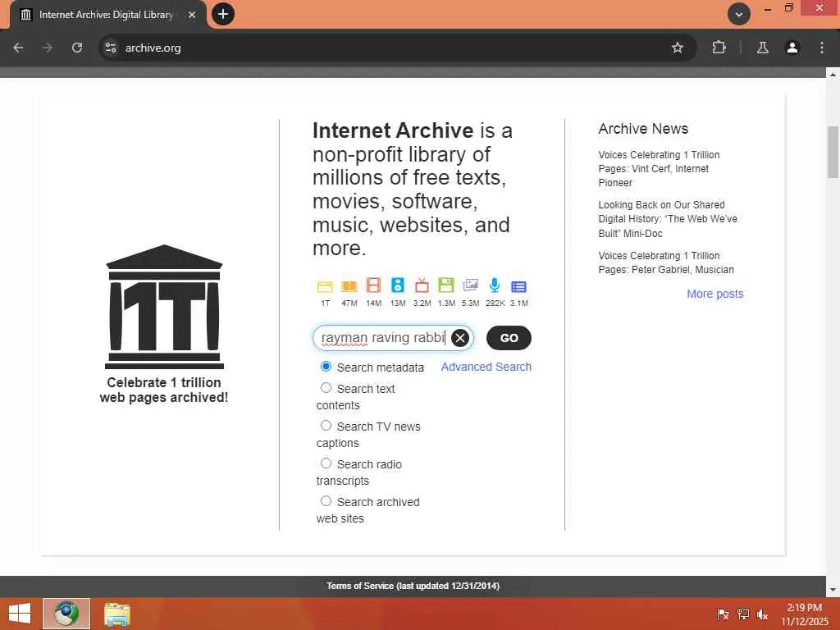Viewport: 840px width, 630px height.
Task: Click the page vertical scrollbar thumb
Action: [x=833, y=152]
